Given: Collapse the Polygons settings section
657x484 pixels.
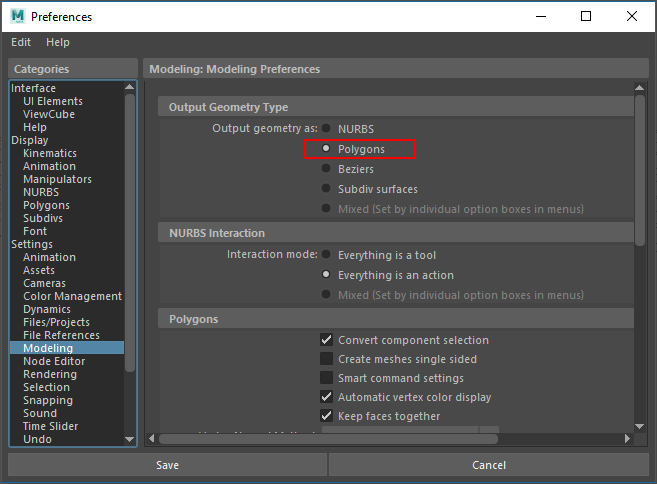Looking at the screenshot, I should coord(193,319).
